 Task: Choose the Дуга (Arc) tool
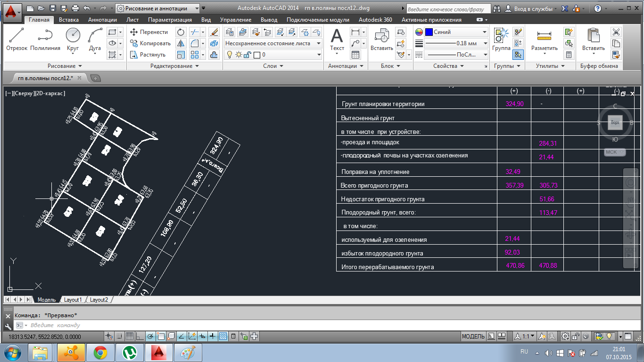(x=95, y=39)
